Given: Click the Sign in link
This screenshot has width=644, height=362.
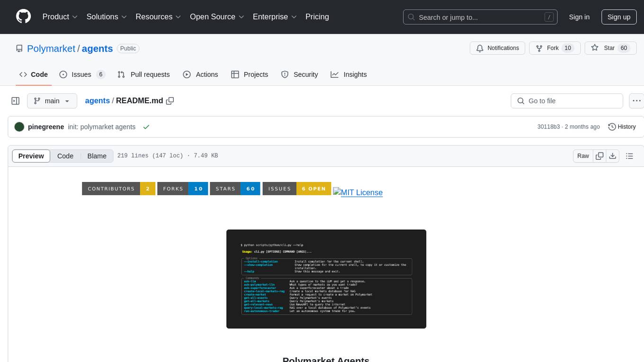Looking at the screenshot, I should point(579,17).
